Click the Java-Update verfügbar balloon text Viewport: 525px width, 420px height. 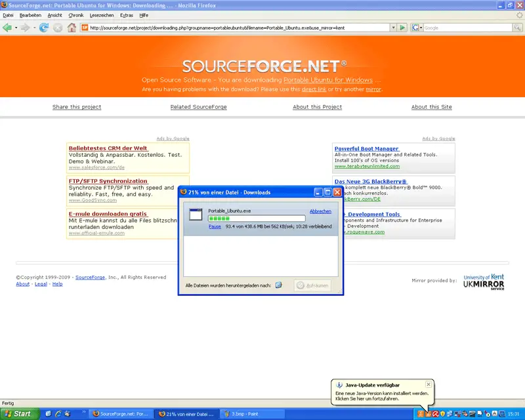372,385
